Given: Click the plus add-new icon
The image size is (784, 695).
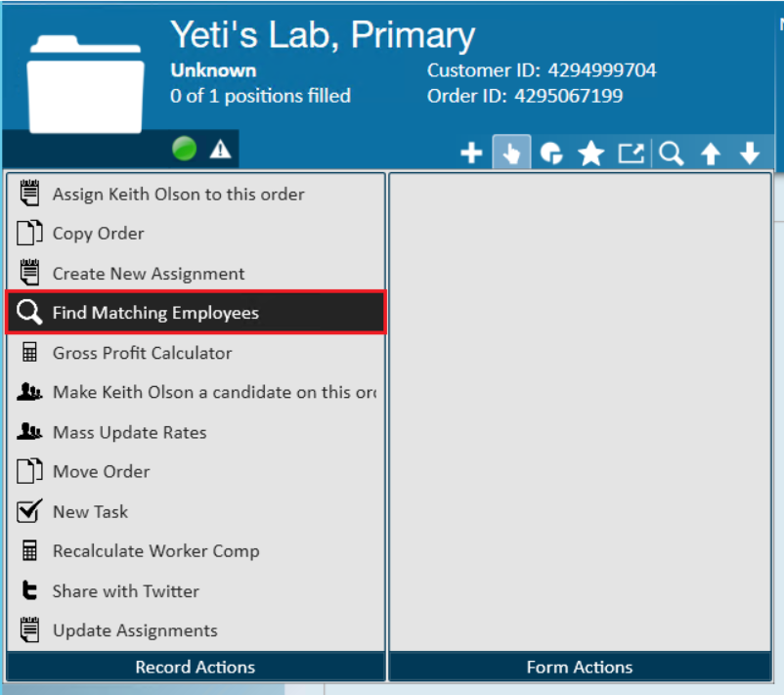Looking at the screenshot, I should (471, 153).
